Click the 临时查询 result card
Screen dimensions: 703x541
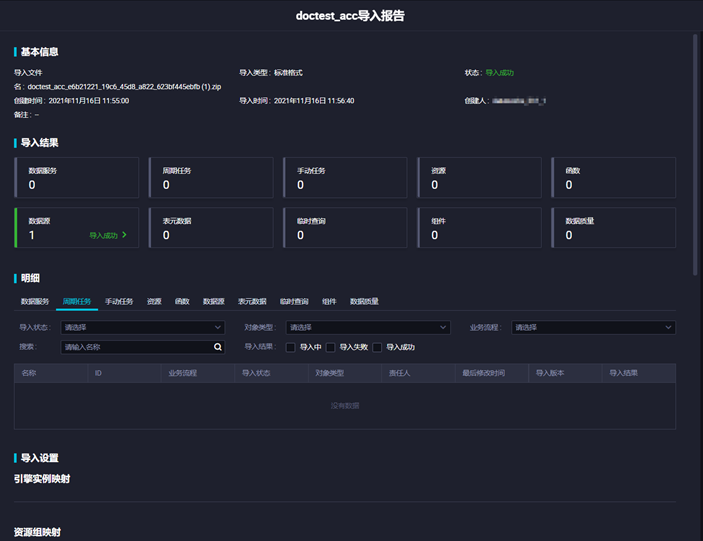pyautogui.click(x=345, y=228)
